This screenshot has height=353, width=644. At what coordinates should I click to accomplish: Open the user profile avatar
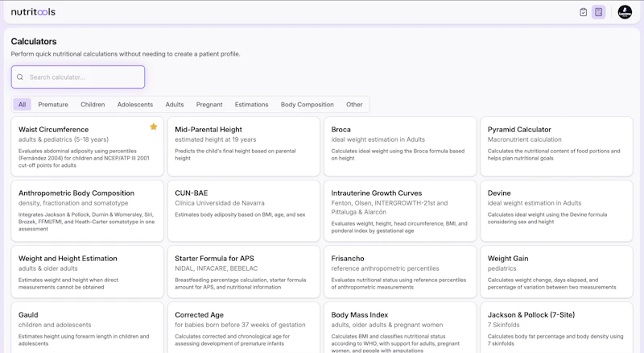[625, 12]
